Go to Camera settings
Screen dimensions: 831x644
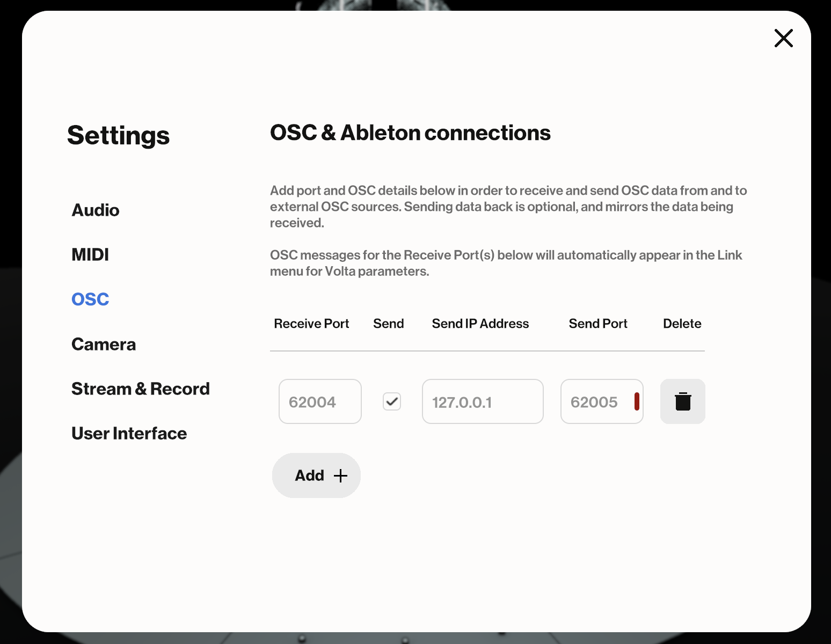click(x=104, y=344)
